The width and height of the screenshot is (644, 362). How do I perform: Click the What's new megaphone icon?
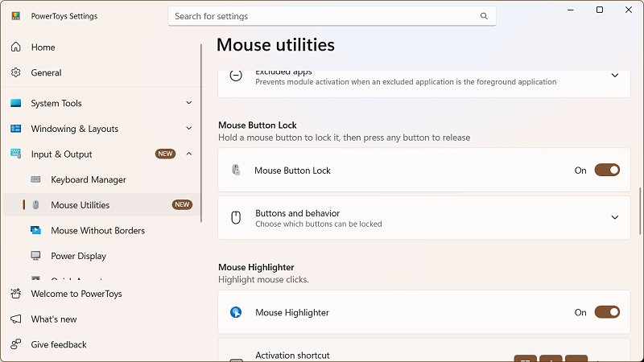(x=15, y=319)
